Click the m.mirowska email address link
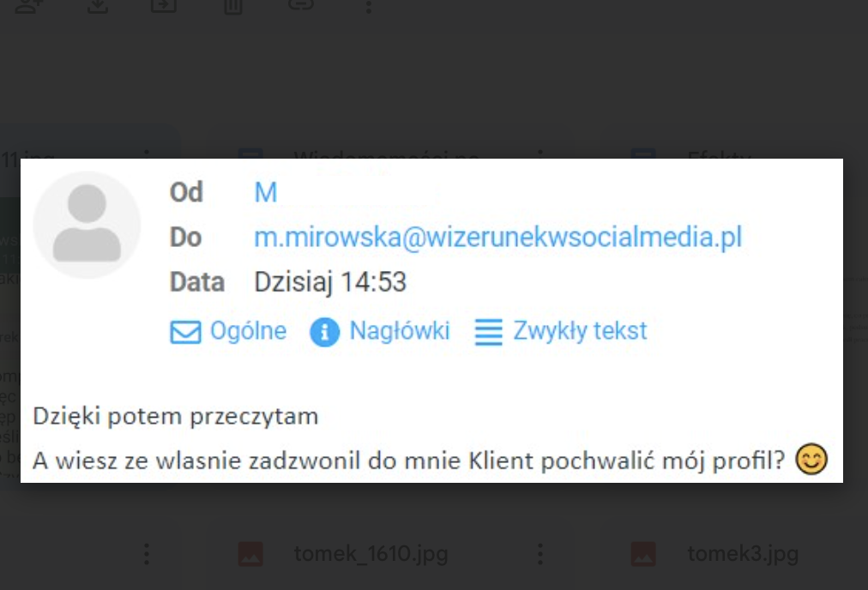The width and height of the screenshot is (868, 590). point(497,237)
